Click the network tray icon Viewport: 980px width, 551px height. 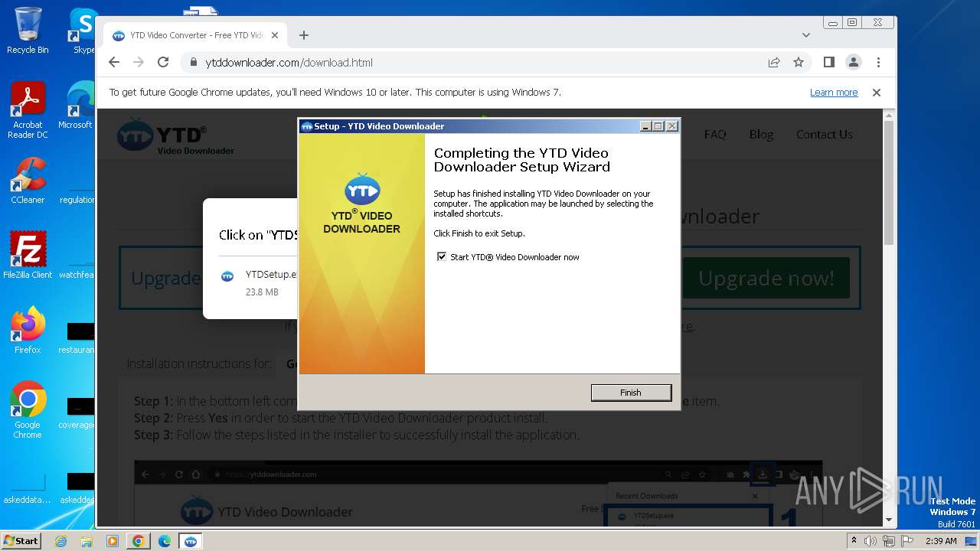tap(889, 541)
